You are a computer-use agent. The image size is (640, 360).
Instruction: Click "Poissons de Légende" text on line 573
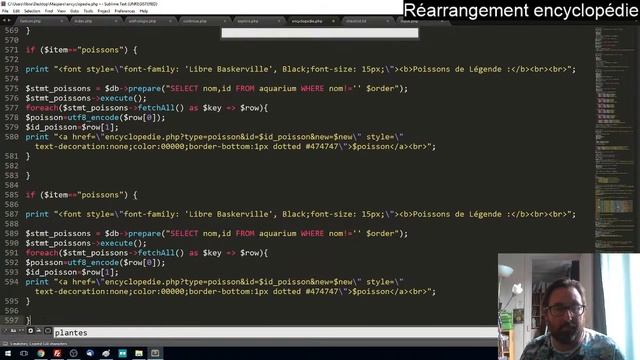tap(458, 69)
